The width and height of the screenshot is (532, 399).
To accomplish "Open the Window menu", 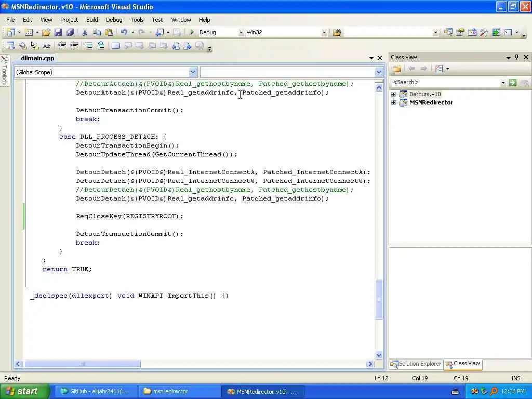I will pyautogui.click(x=181, y=20).
